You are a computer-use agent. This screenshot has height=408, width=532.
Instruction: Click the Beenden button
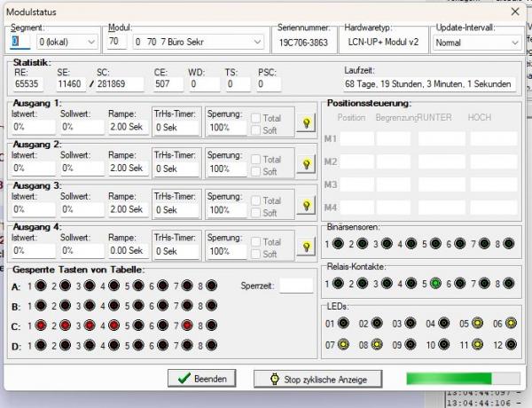[202, 379]
